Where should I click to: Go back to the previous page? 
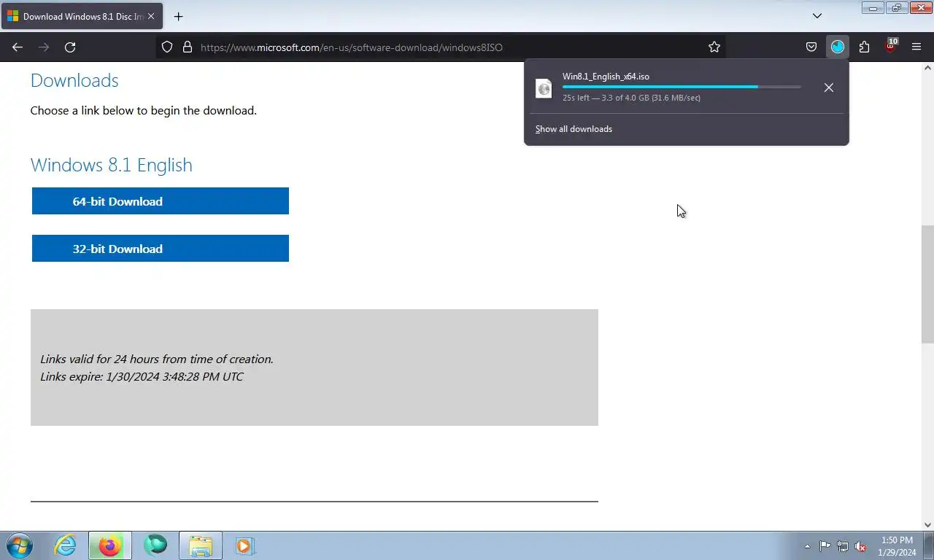pyautogui.click(x=18, y=47)
